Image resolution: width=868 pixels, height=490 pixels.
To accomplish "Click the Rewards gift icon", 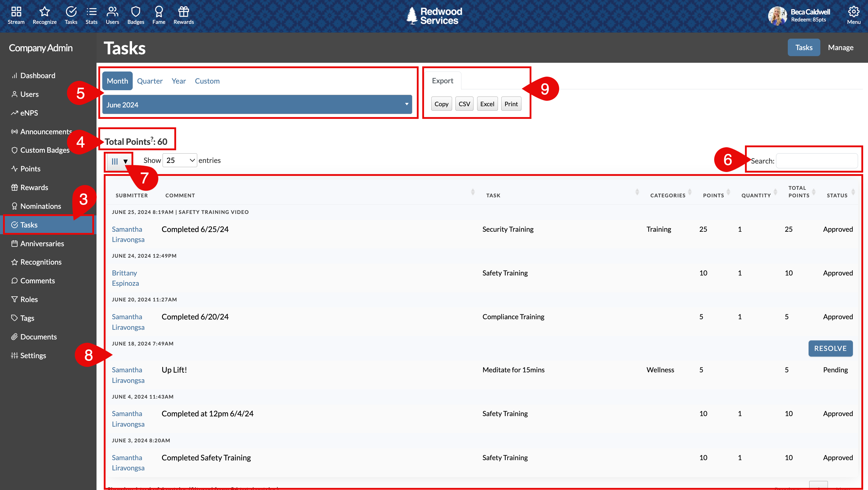I will pos(183,15).
